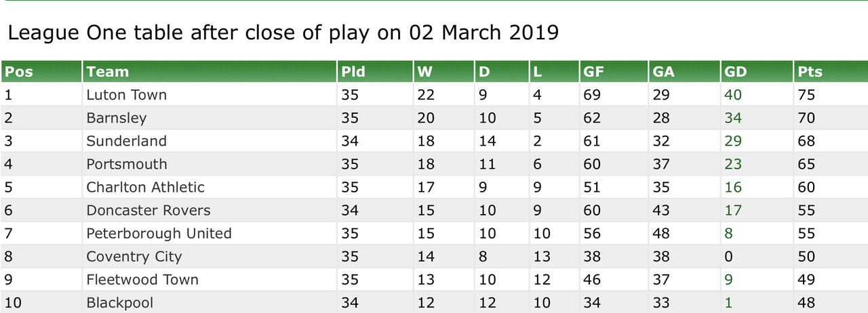
Task: Click Coventry City team name
Action: pyautogui.click(x=134, y=257)
